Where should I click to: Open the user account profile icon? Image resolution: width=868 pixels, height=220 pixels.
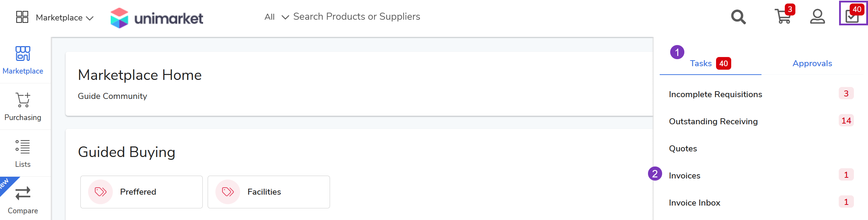[817, 17]
